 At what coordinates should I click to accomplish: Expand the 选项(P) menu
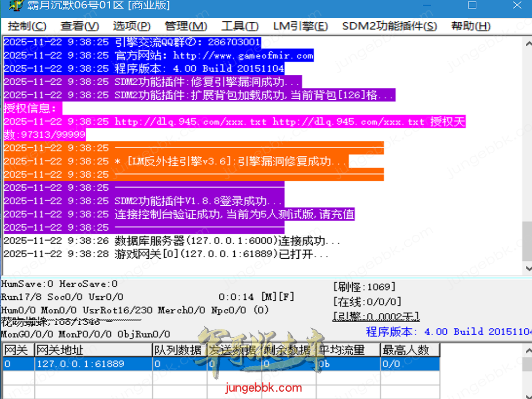131,26
